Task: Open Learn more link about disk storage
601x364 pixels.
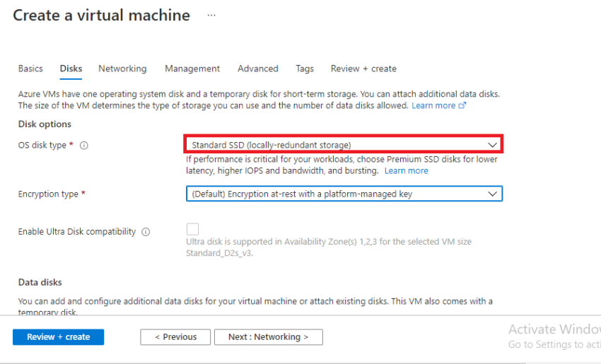Action: [x=433, y=105]
